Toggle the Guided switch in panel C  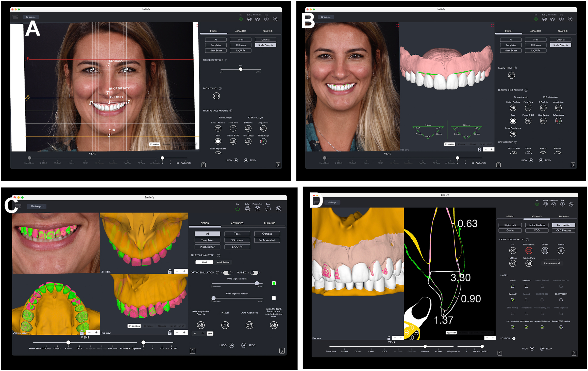(x=254, y=273)
